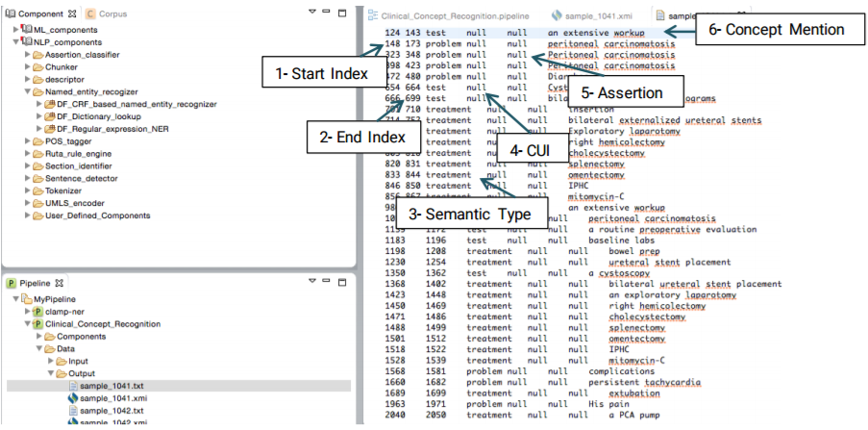Click the ML_components library icon
The height and width of the screenshot is (430, 868).
click(26, 30)
